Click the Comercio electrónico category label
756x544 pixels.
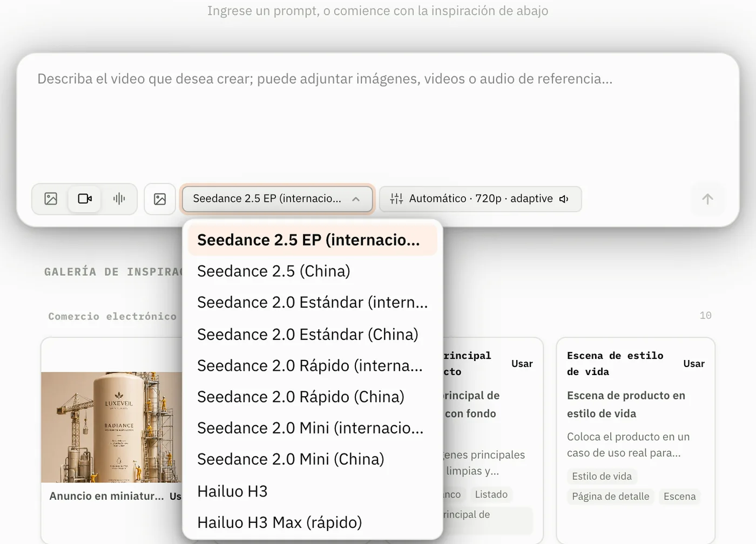[x=112, y=316]
